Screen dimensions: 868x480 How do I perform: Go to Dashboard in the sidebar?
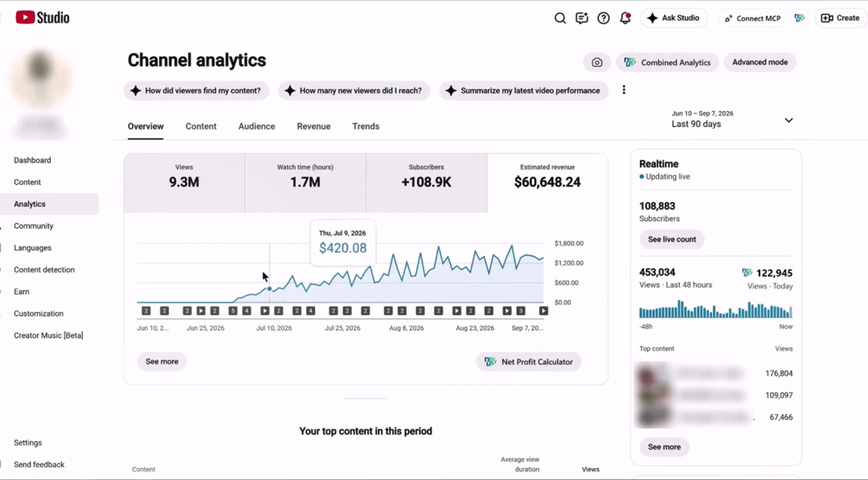click(32, 160)
